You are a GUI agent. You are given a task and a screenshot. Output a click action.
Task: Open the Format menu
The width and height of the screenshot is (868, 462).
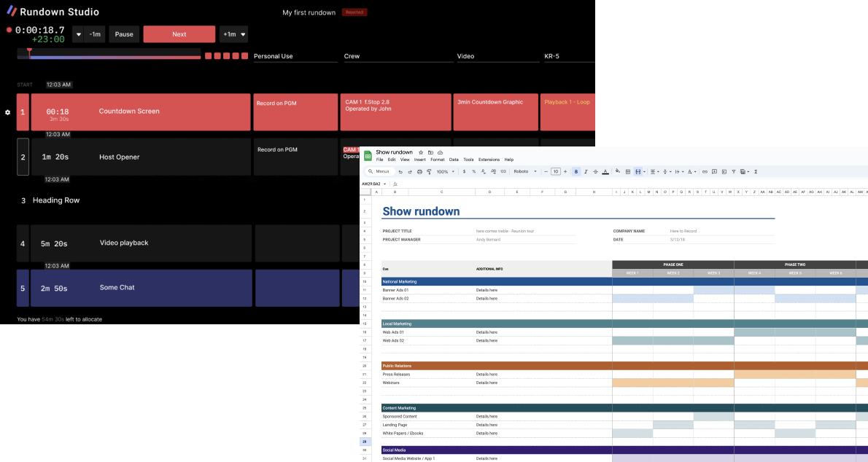[438, 160]
